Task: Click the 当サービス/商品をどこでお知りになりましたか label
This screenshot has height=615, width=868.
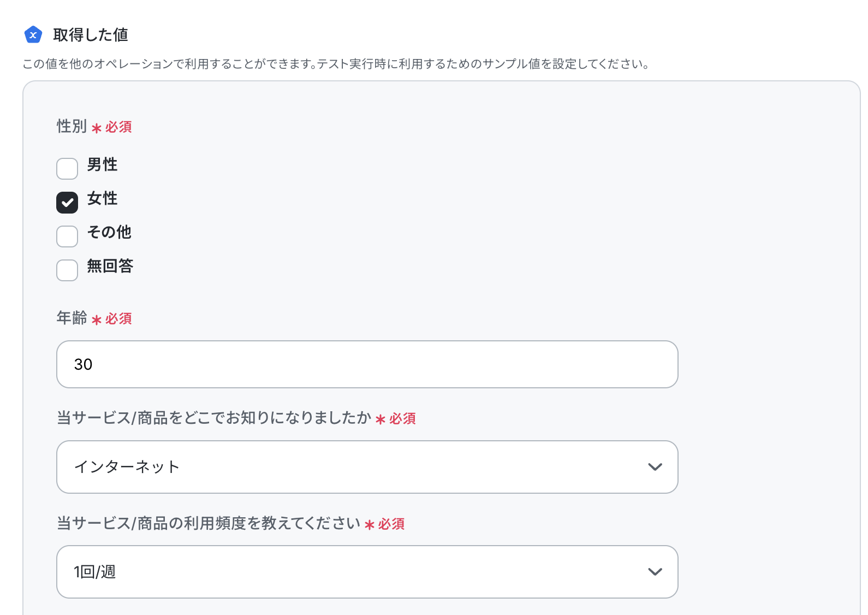Action: pos(214,418)
